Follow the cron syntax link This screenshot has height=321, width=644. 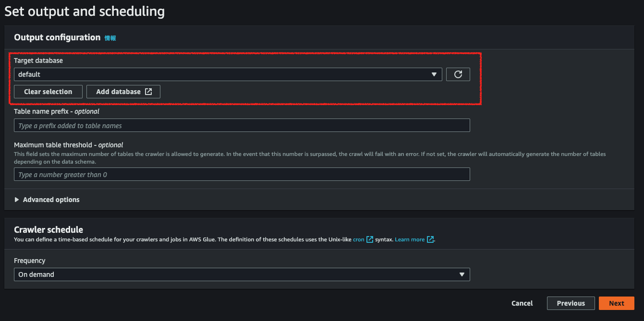(358, 239)
